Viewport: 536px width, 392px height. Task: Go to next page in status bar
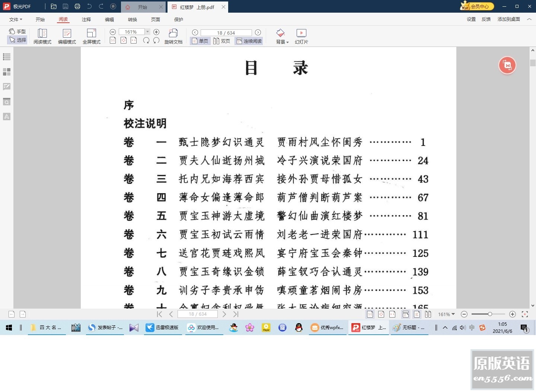[x=224, y=314]
